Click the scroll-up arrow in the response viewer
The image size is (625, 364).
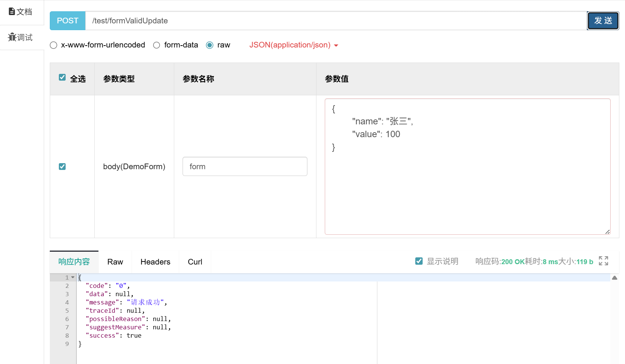click(x=614, y=278)
